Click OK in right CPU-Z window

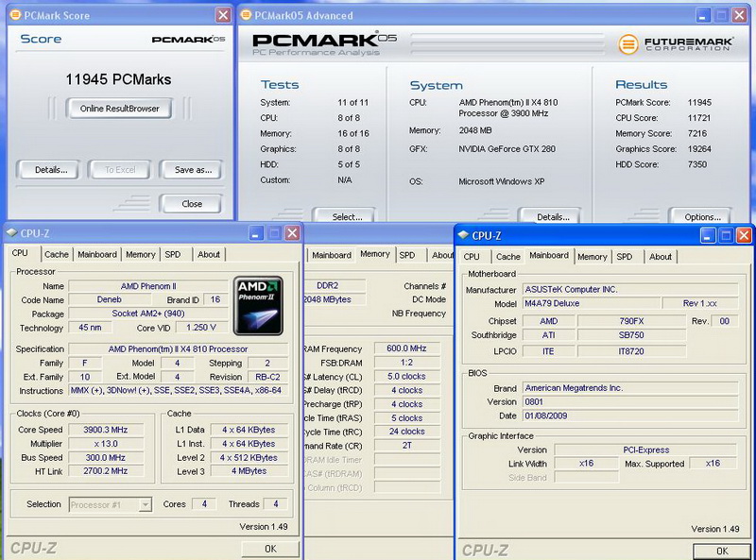(x=722, y=552)
